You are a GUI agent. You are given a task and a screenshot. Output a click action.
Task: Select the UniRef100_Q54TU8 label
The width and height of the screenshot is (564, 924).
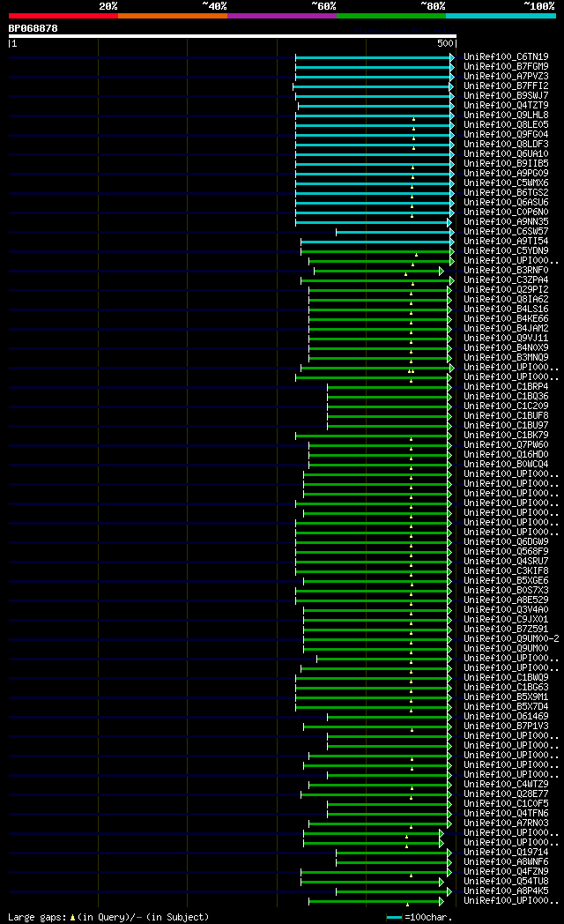tap(506, 881)
